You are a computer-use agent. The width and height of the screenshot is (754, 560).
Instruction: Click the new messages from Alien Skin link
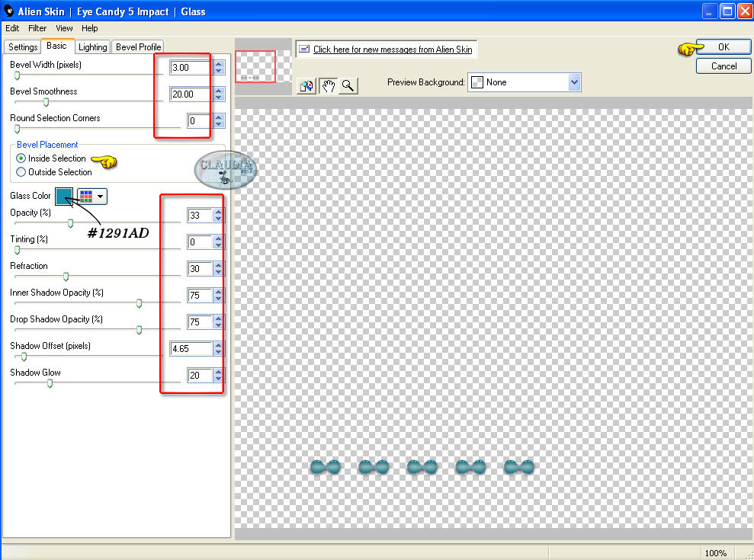coord(393,50)
